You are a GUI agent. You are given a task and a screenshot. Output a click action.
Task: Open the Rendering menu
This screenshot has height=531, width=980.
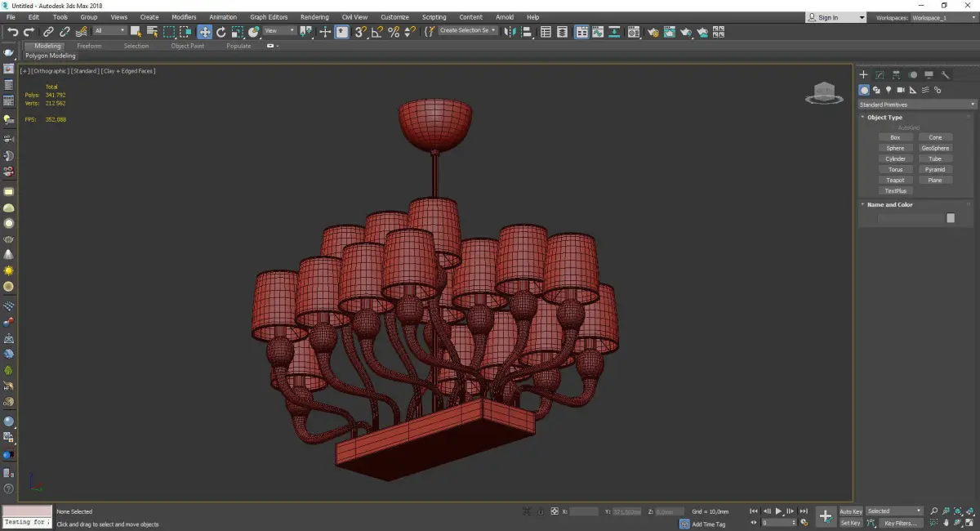point(314,17)
